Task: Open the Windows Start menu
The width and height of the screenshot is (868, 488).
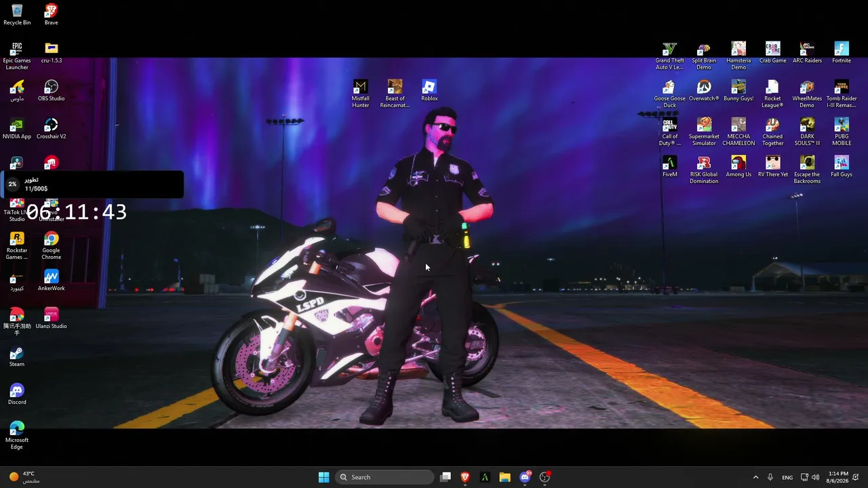Action: (323, 477)
